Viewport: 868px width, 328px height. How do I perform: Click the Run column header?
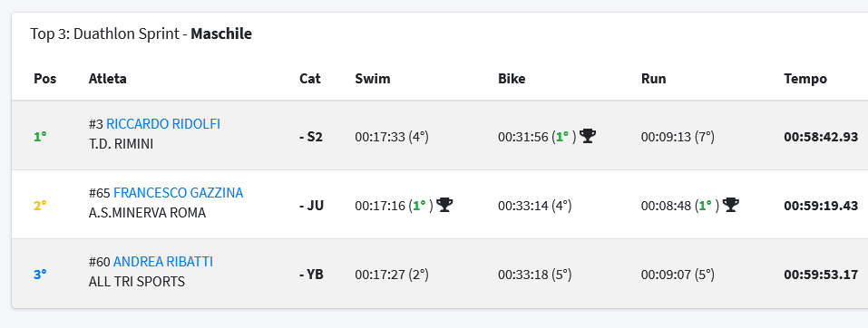click(x=654, y=79)
